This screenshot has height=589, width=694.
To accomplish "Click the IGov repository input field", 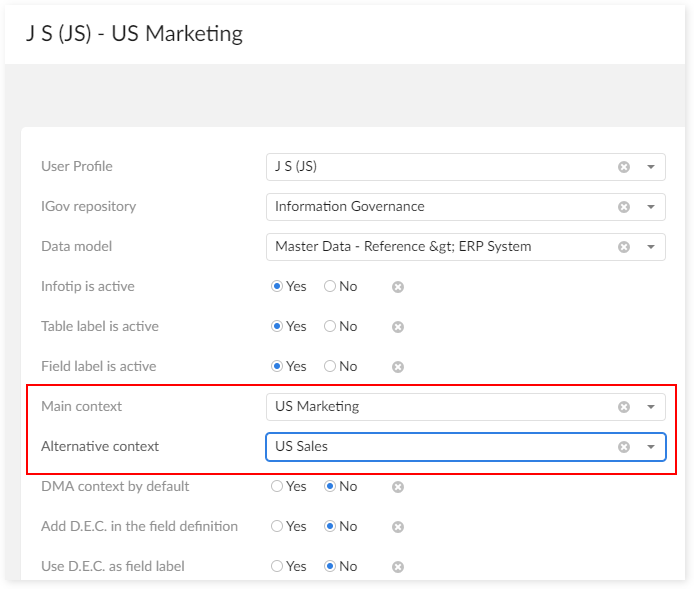I will [440, 207].
